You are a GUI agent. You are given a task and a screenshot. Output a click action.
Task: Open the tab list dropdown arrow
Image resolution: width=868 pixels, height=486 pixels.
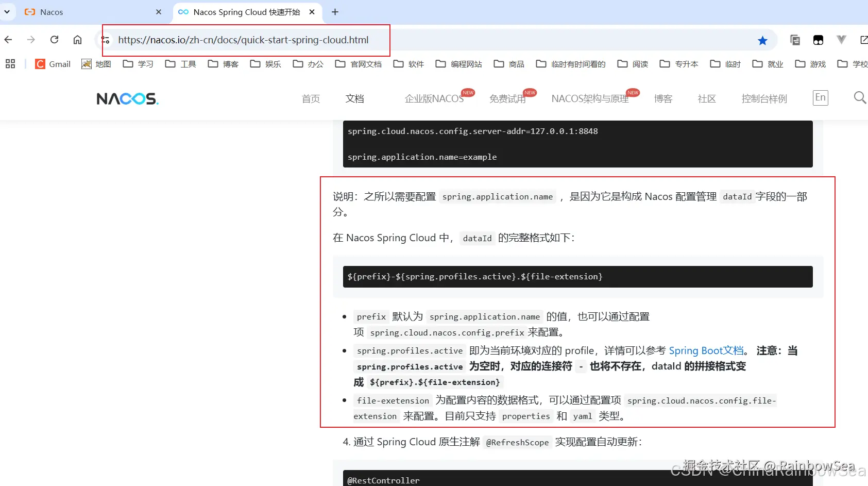(x=7, y=11)
